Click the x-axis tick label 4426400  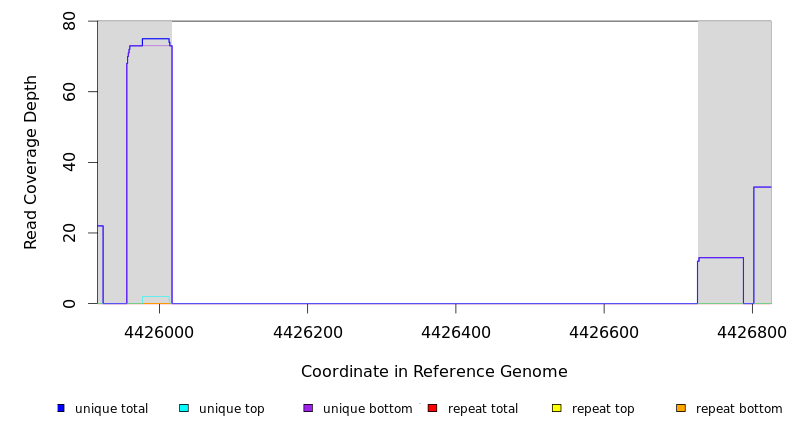pos(455,331)
